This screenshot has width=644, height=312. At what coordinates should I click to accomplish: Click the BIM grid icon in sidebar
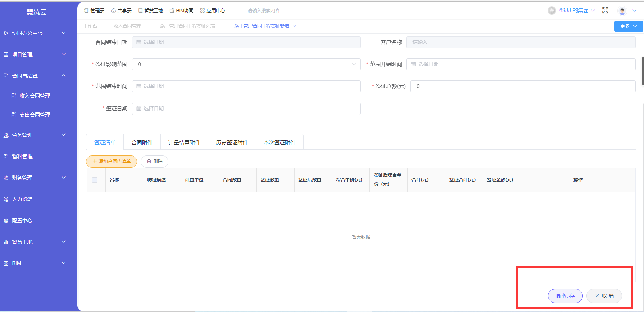pyautogui.click(x=6, y=263)
